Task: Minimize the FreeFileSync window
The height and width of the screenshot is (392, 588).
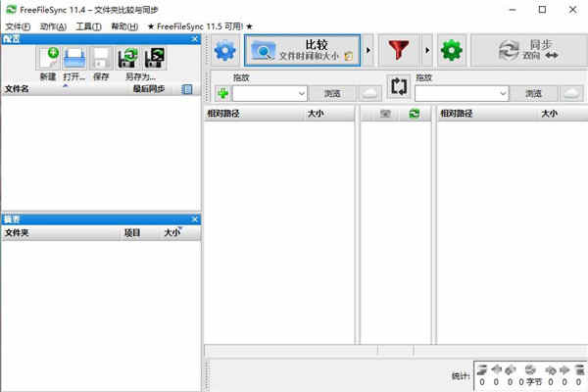Action: 513,10
